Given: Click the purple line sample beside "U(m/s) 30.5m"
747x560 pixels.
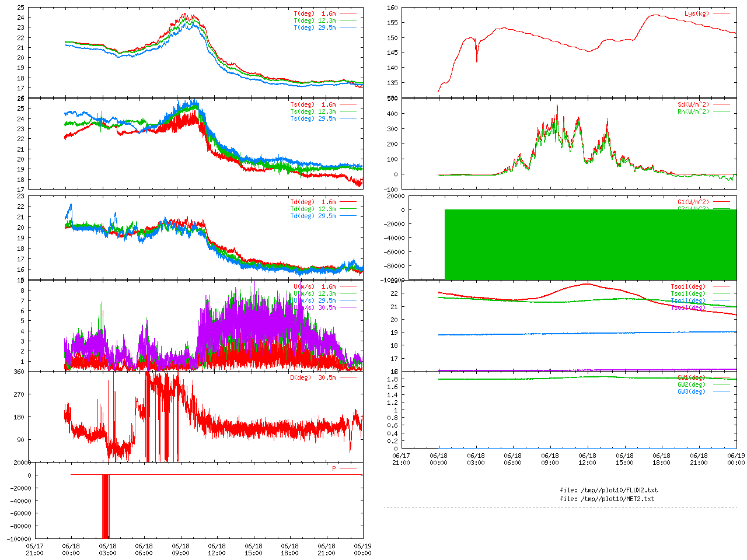Looking at the screenshot, I should (348, 307).
